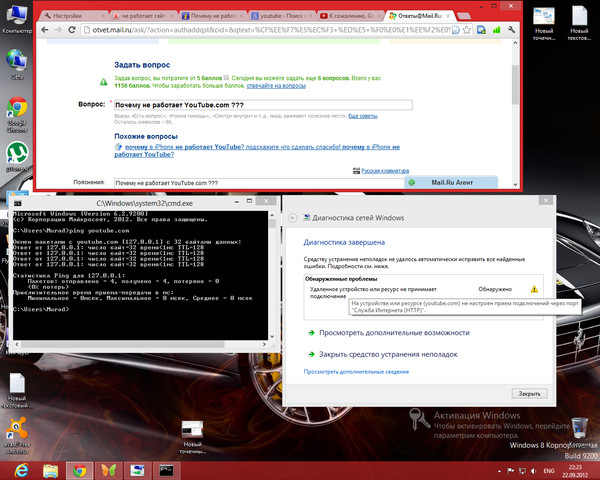Open similar question about iPhone YouTube
600x480 pixels.
point(257,151)
